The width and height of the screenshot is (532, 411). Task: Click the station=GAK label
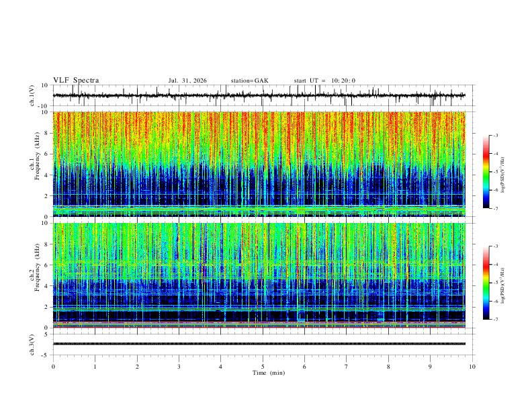click(x=249, y=81)
